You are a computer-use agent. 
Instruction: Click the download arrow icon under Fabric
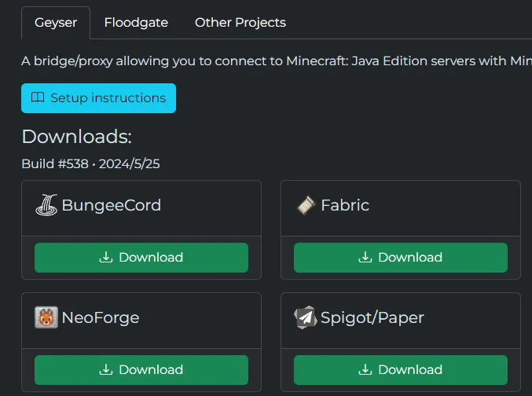(x=365, y=258)
